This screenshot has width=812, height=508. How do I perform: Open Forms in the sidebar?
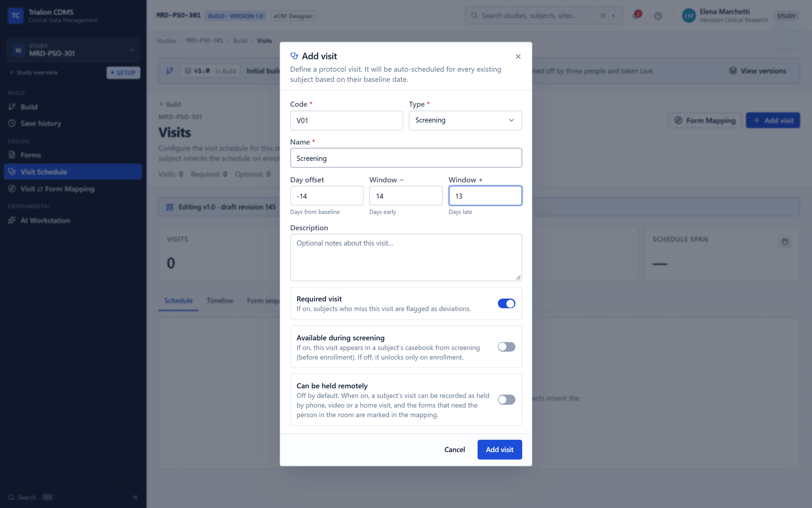tap(73, 155)
